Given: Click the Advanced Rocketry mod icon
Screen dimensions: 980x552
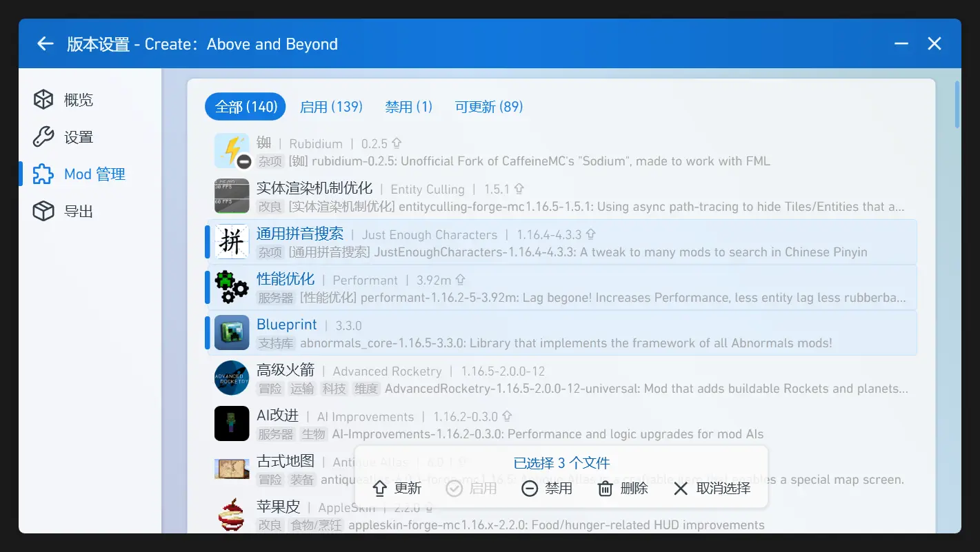Looking at the screenshot, I should [x=231, y=378].
